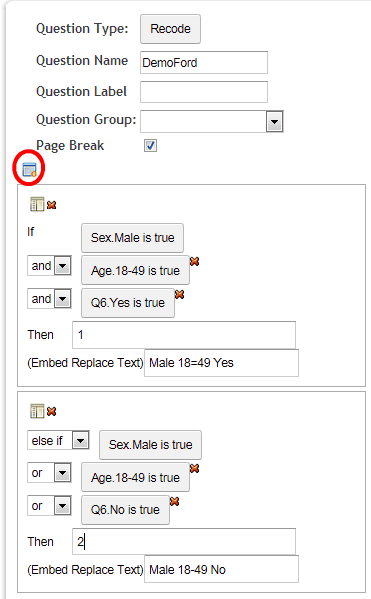
Task: Remove the Age.18-49 condition in first block
Action: (194, 261)
